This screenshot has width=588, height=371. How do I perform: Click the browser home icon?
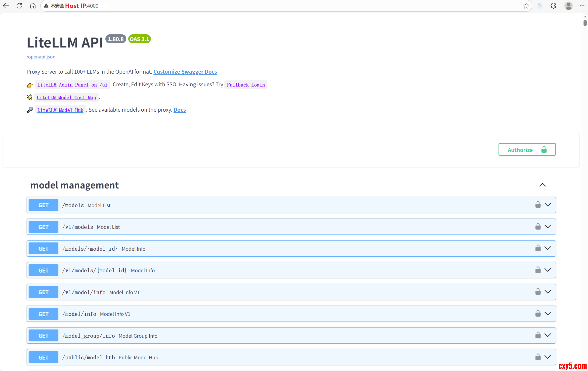33,6
